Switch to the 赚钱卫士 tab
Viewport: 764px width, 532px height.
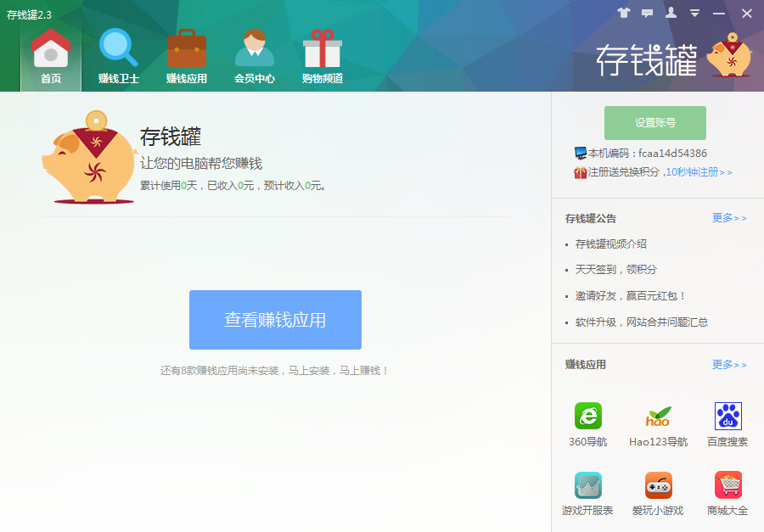[x=119, y=56]
